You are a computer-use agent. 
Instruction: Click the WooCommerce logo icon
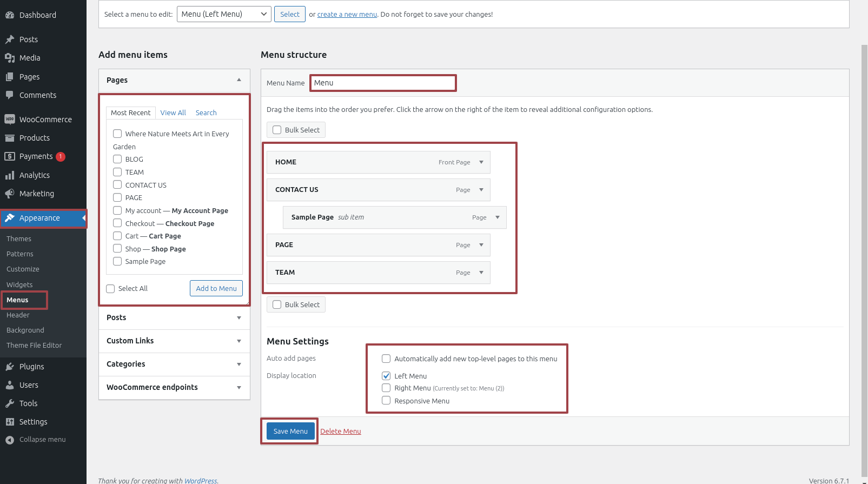click(x=10, y=120)
